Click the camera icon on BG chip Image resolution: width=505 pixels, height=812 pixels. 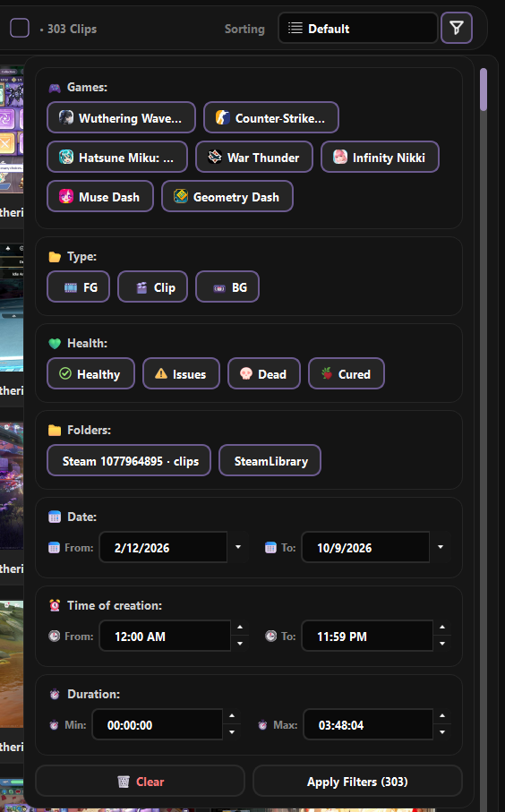point(219,288)
